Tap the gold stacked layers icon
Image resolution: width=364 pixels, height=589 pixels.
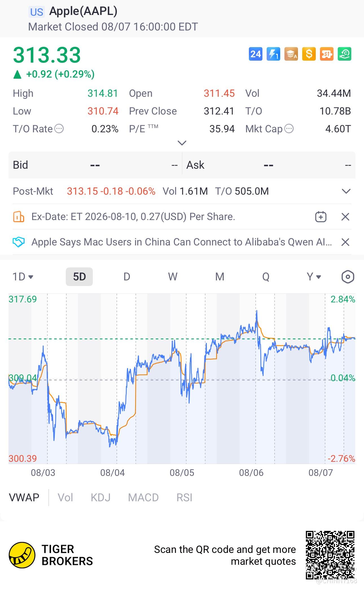(x=291, y=54)
